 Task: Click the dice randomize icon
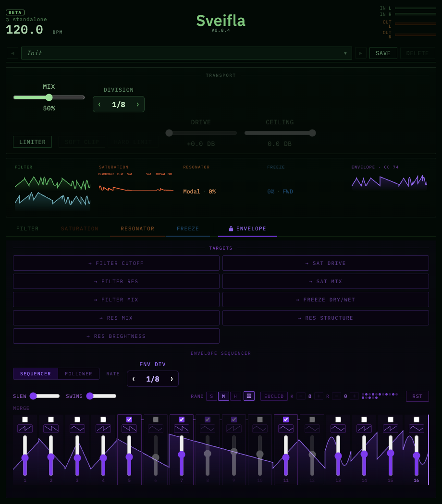[249, 396]
